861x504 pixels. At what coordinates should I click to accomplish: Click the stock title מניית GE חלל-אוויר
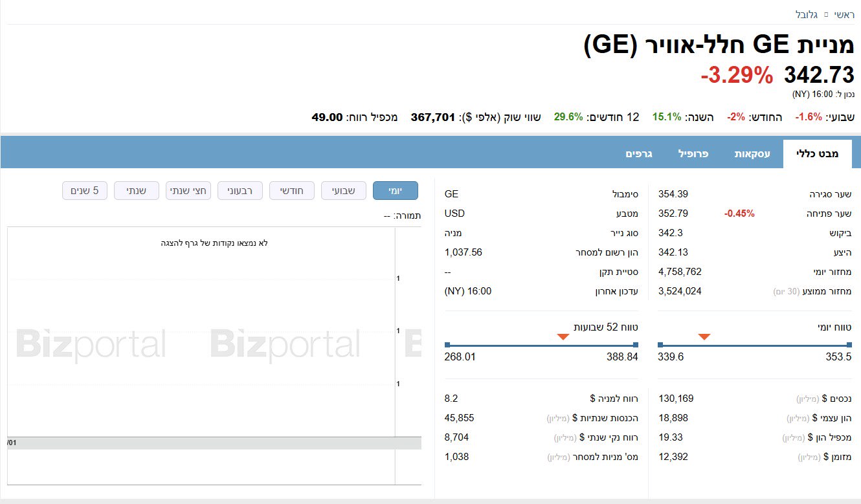[x=719, y=45]
